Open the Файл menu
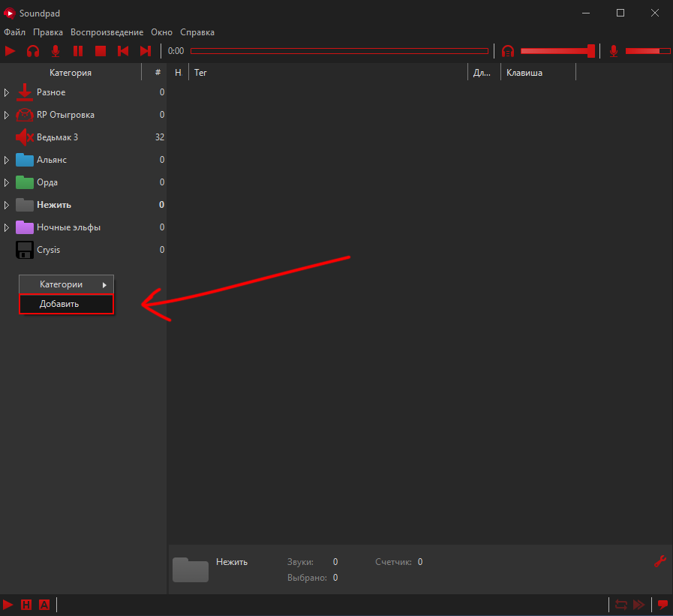Image resolution: width=673 pixels, height=616 pixels. [14, 32]
